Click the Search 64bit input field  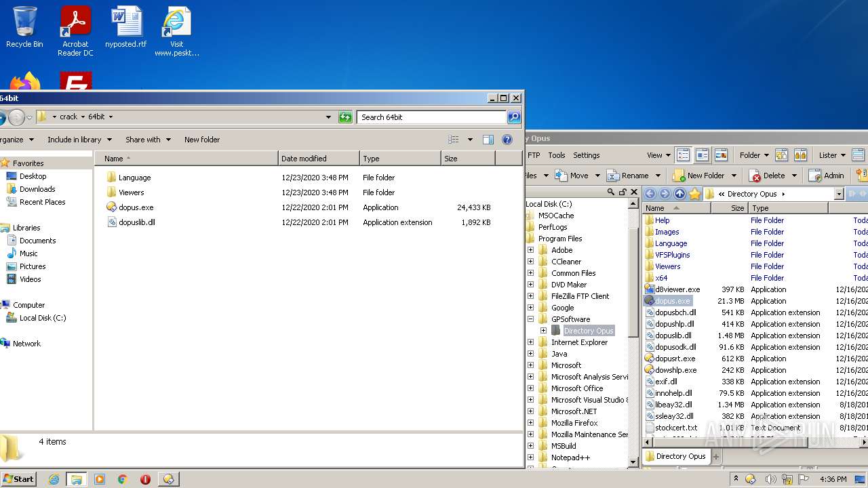coord(432,117)
